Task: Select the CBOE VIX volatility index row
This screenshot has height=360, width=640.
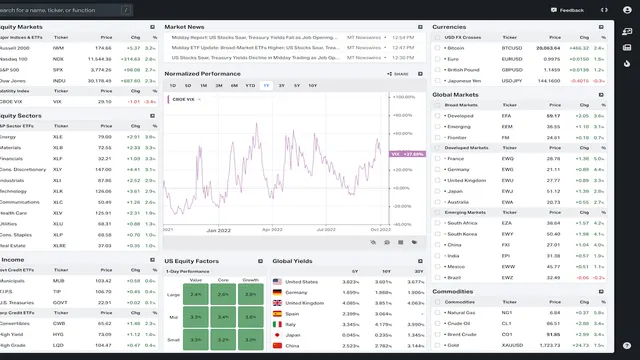Action: tap(78, 102)
